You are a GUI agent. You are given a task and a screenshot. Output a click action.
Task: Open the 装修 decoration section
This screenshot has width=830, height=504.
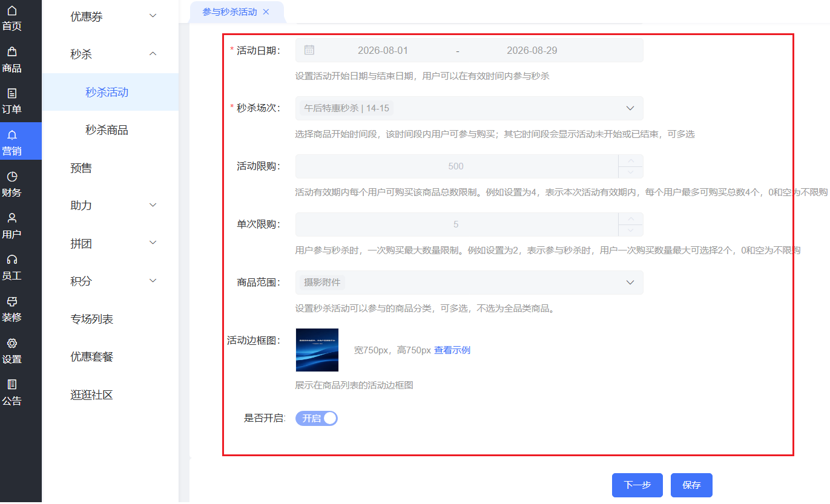tap(12, 309)
